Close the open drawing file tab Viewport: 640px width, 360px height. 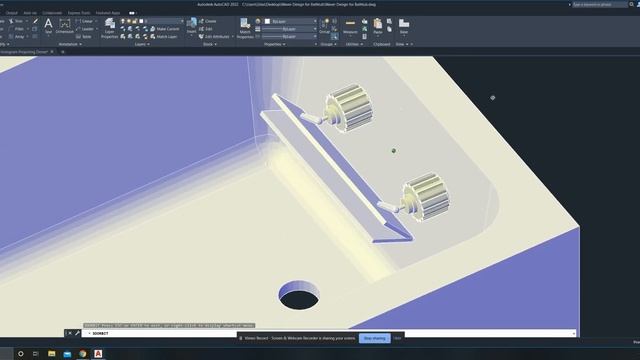click(52, 52)
